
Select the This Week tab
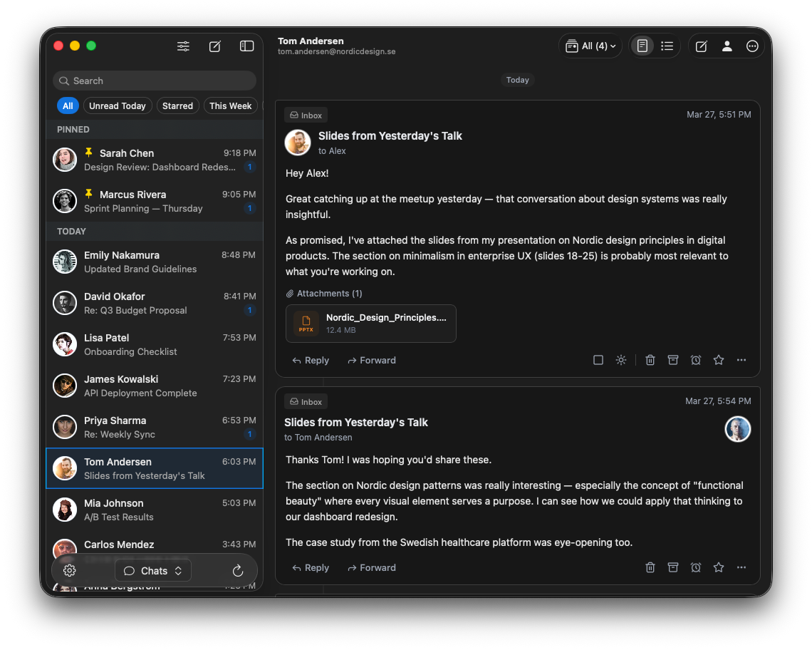(x=230, y=105)
